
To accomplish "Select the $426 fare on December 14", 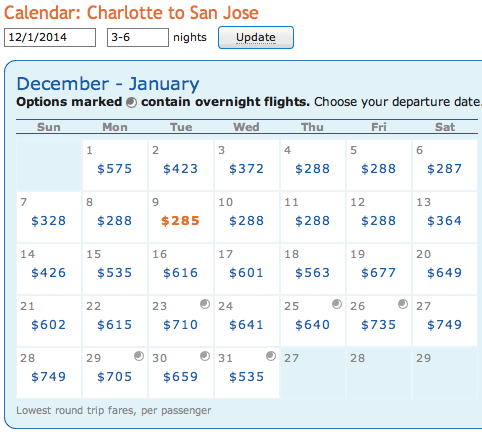I will click(48, 273).
